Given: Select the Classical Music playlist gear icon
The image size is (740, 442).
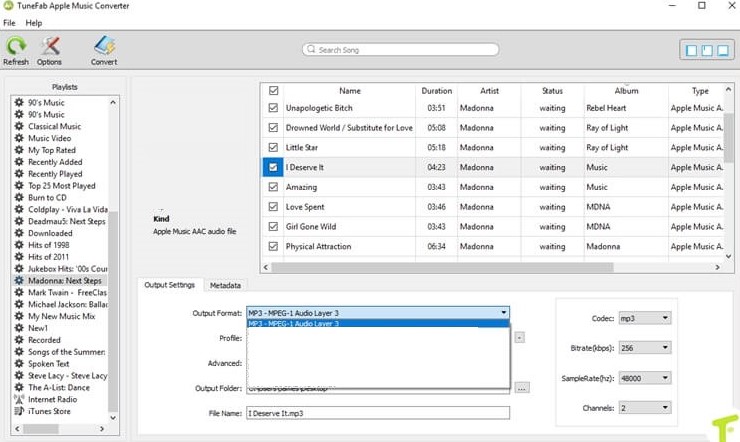Looking at the screenshot, I should 19,126.
